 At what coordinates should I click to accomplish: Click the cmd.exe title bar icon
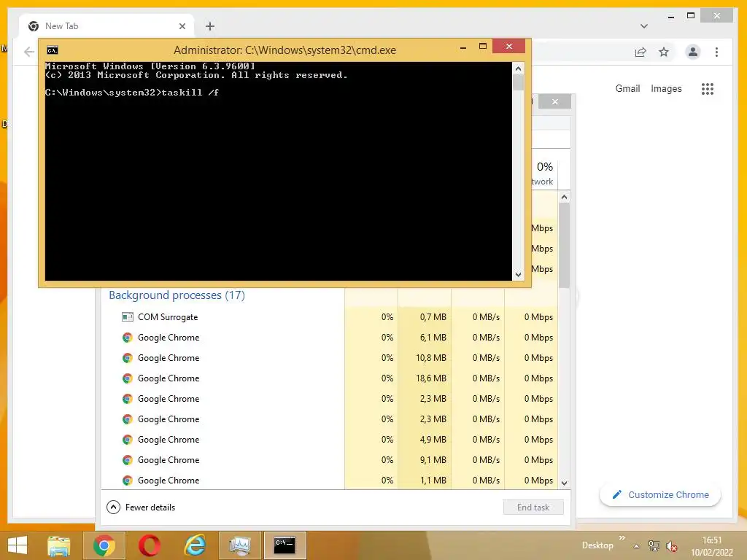pos(53,50)
